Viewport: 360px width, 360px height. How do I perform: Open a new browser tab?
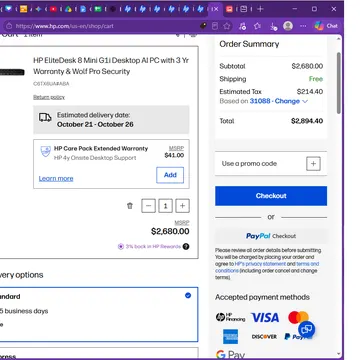point(261,9)
